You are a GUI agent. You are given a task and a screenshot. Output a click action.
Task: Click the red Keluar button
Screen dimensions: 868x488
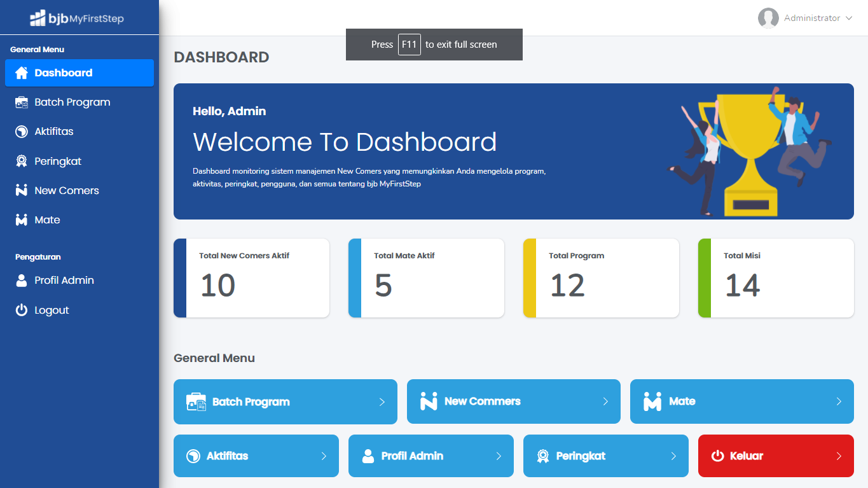pos(776,456)
